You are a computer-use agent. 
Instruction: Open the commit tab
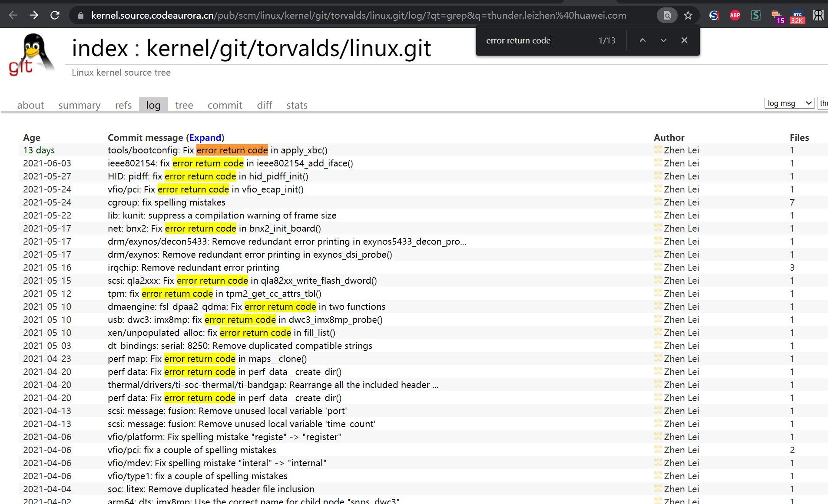coord(225,105)
